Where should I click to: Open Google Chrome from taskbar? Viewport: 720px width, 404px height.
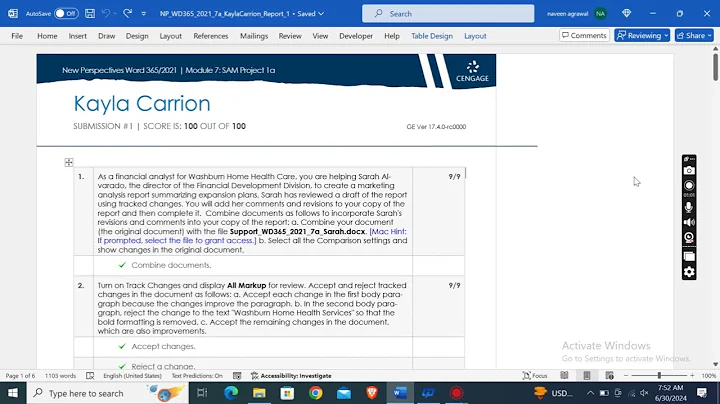coord(315,393)
